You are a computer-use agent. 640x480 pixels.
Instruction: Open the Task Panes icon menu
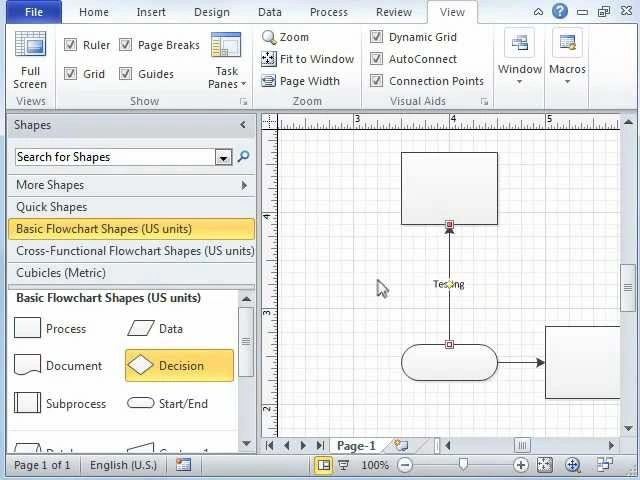click(x=226, y=48)
